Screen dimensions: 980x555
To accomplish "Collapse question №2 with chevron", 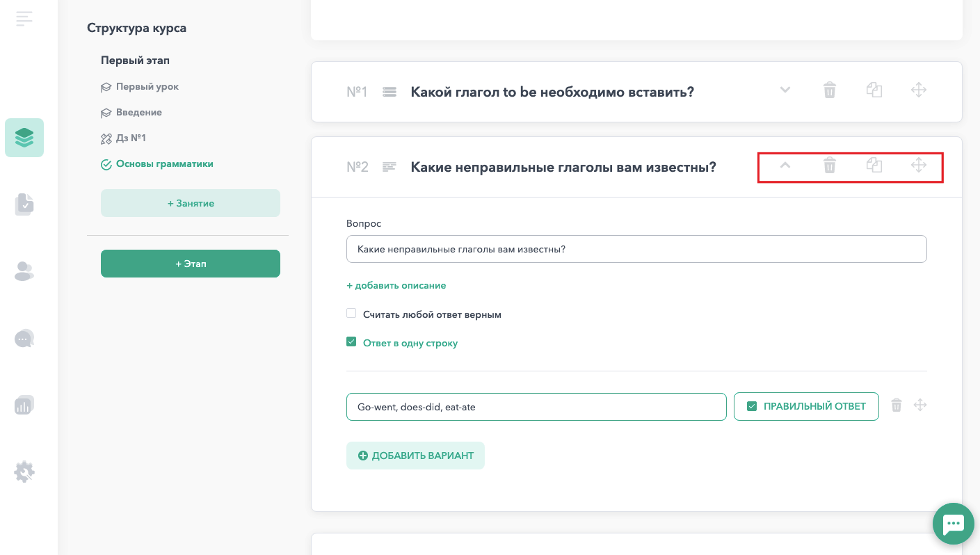I will point(785,165).
